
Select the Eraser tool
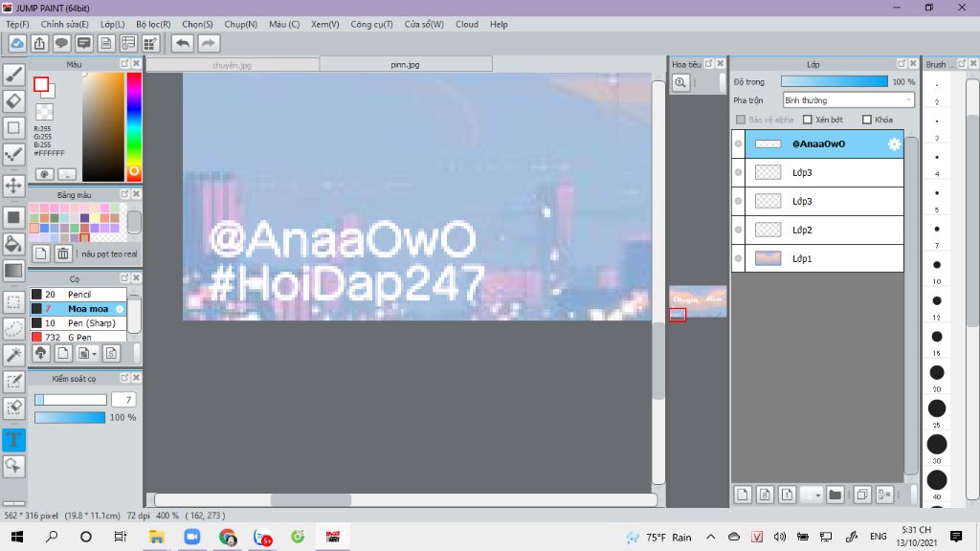[13, 100]
